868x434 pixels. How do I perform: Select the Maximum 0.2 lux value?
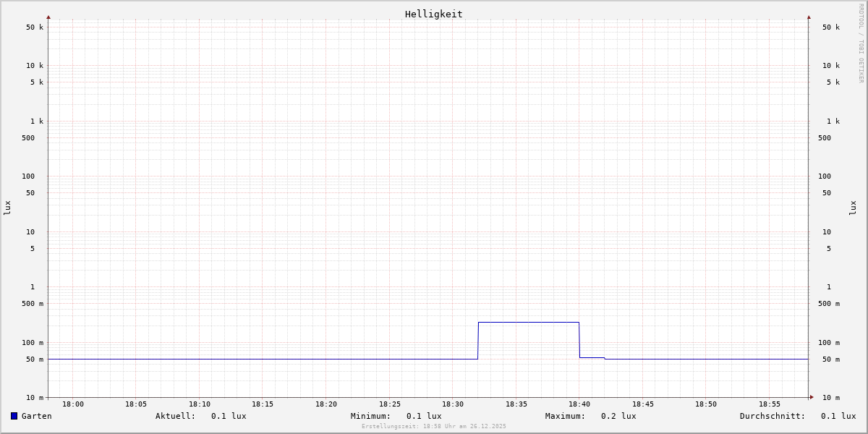point(618,416)
